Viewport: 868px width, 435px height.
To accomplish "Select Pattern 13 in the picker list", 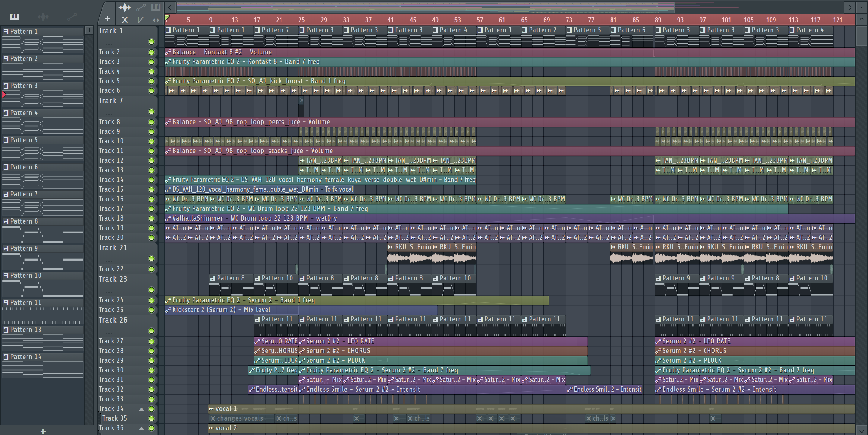I will [x=25, y=330].
